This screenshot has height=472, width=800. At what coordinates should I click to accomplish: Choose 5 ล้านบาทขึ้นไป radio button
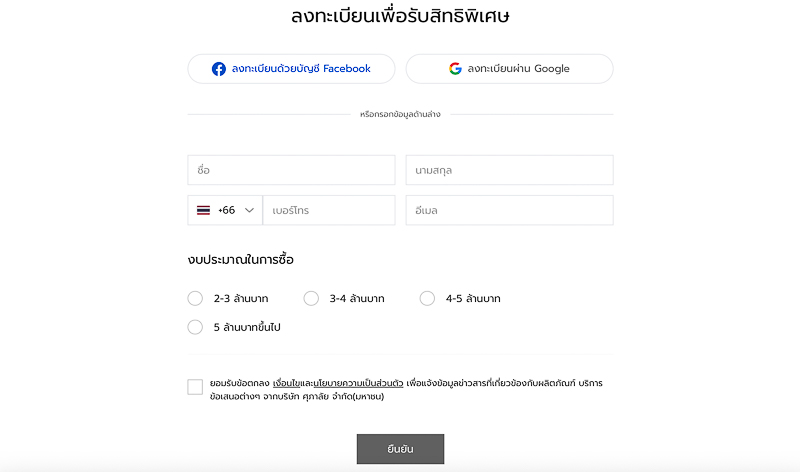195,327
